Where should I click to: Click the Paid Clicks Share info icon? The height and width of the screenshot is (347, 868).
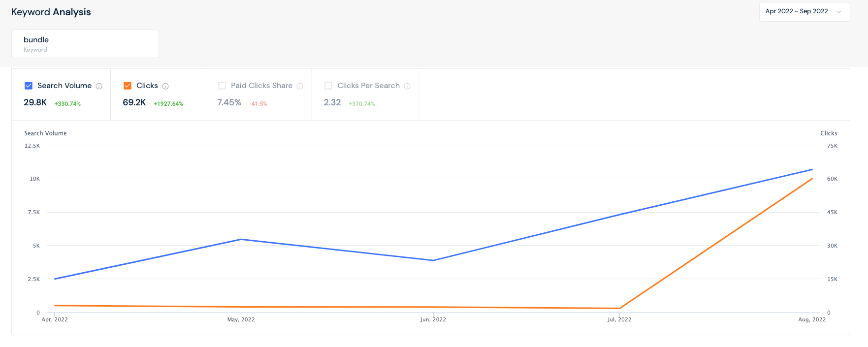tap(300, 86)
